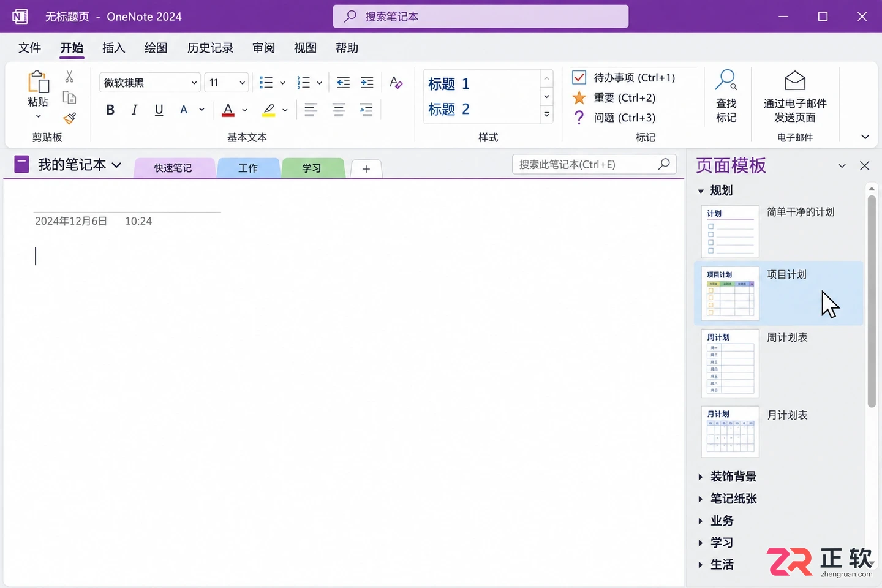Decrease the indent level
The image size is (882, 588).
[x=343, y=83]
